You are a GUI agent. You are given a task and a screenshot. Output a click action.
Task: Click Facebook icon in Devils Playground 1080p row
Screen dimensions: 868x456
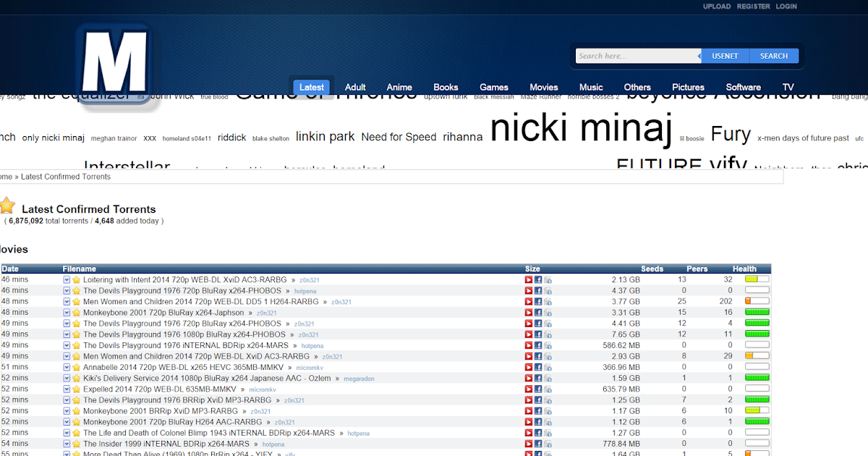pos(538,334)
